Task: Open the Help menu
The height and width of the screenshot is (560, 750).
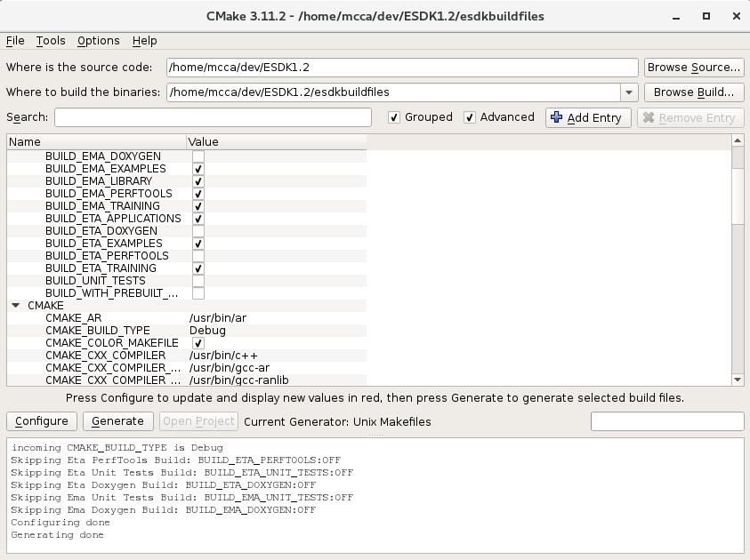Action: click(x=144, y=41)
